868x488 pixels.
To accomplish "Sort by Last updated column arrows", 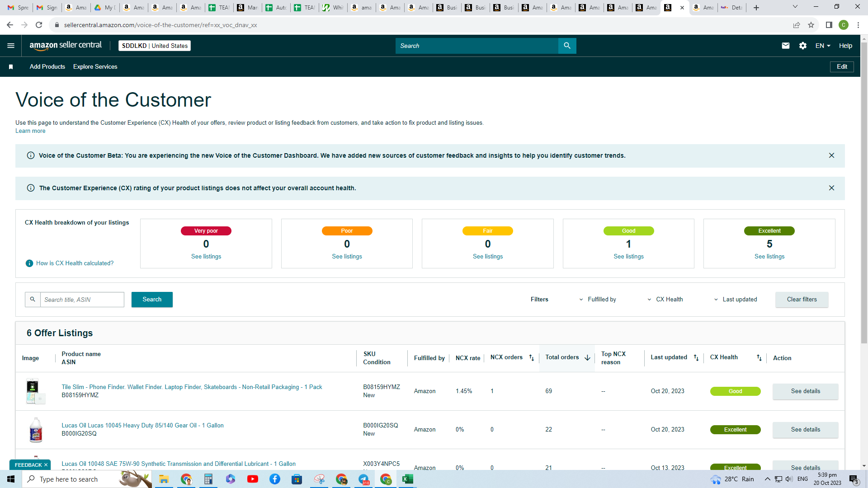I will 696,358.
